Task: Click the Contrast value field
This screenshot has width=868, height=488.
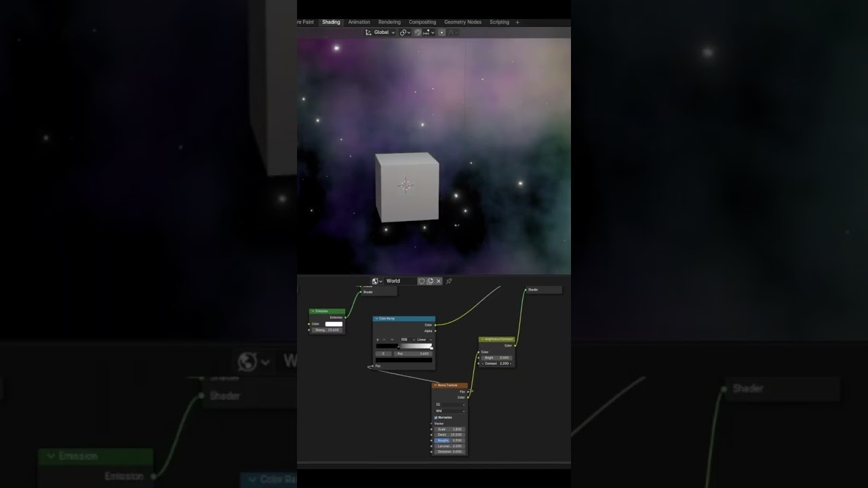Action: pyautogui.click(x=496, y=363)
